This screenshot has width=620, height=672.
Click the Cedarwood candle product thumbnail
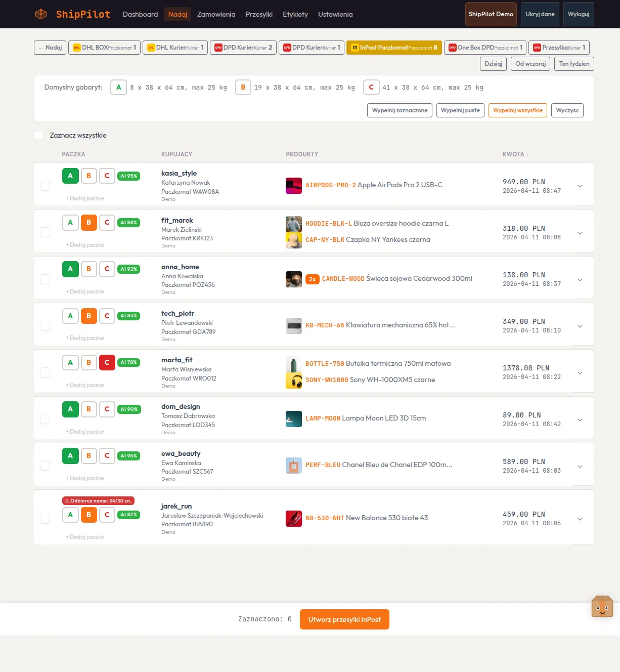tap(294, 279)
